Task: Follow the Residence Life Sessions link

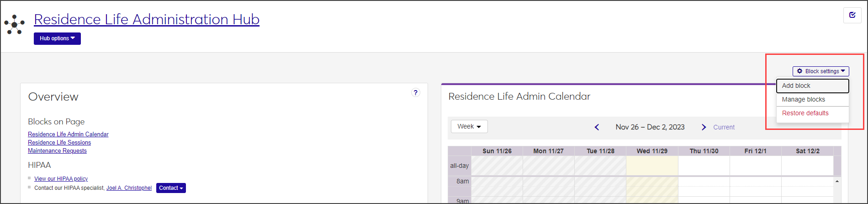Action: [59, 143]
